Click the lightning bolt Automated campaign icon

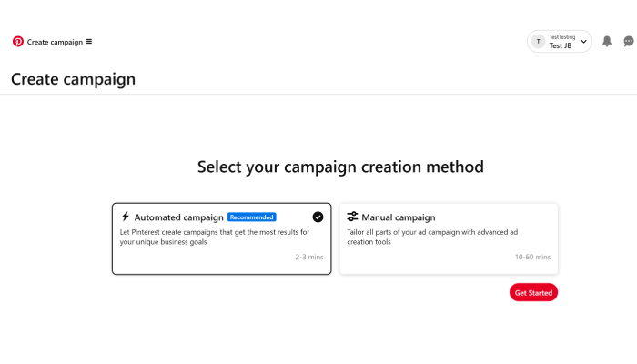point(126,217)
